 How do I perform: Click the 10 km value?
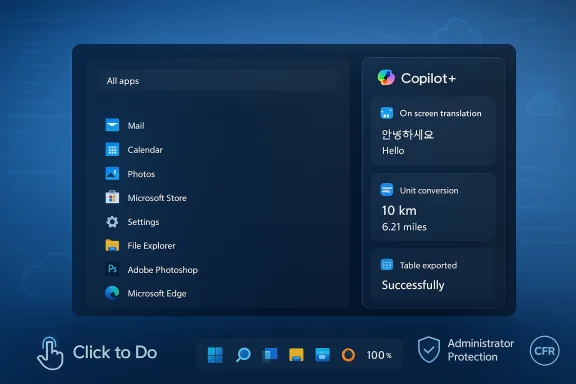pyautogui.click(x=399, y=211)
